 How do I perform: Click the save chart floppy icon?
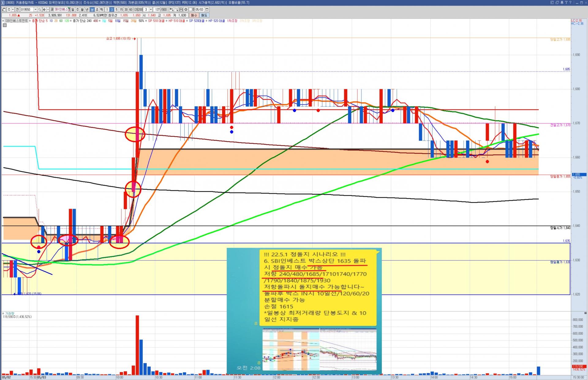(x=181, y=9)
